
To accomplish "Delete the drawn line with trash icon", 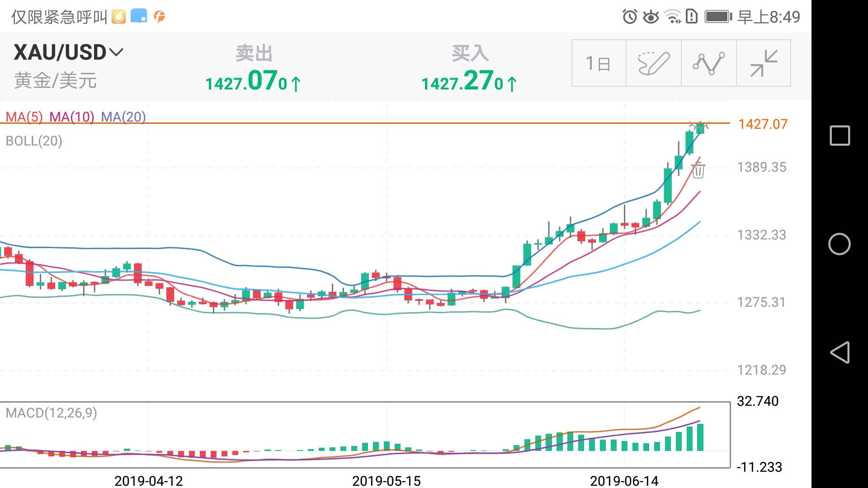I will click(x=698, y=170).
